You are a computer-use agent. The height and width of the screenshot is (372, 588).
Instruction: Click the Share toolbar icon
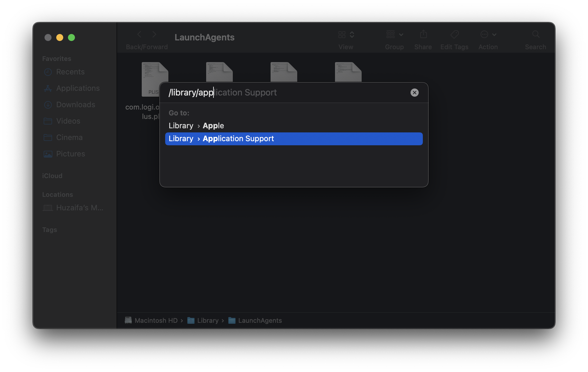click(423, 35)
